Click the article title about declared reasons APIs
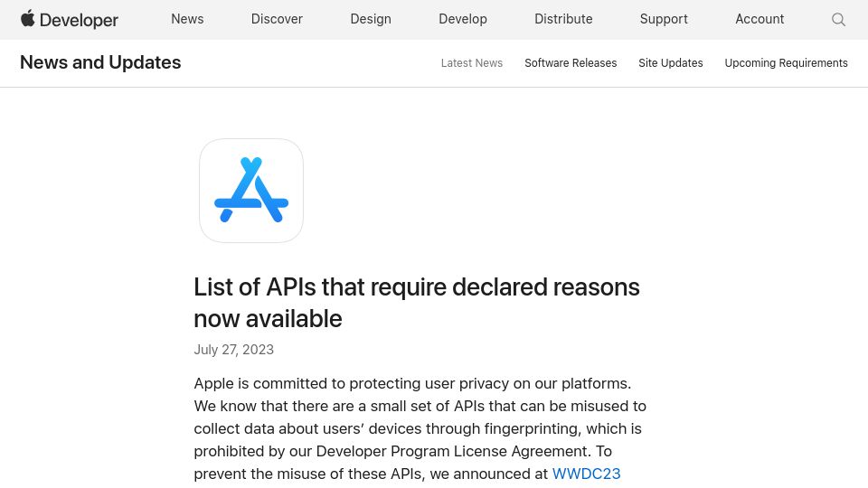Screen dimensions: 868x488 coord(416,303)
